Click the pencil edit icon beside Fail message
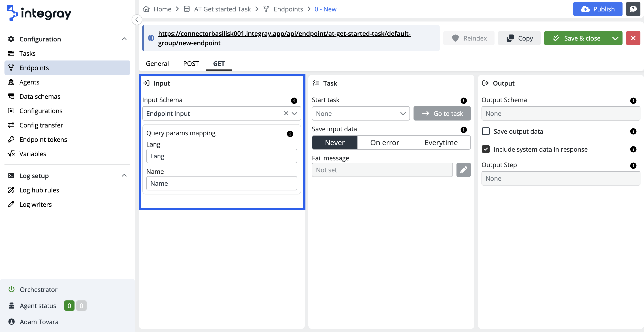 point(463,170)
